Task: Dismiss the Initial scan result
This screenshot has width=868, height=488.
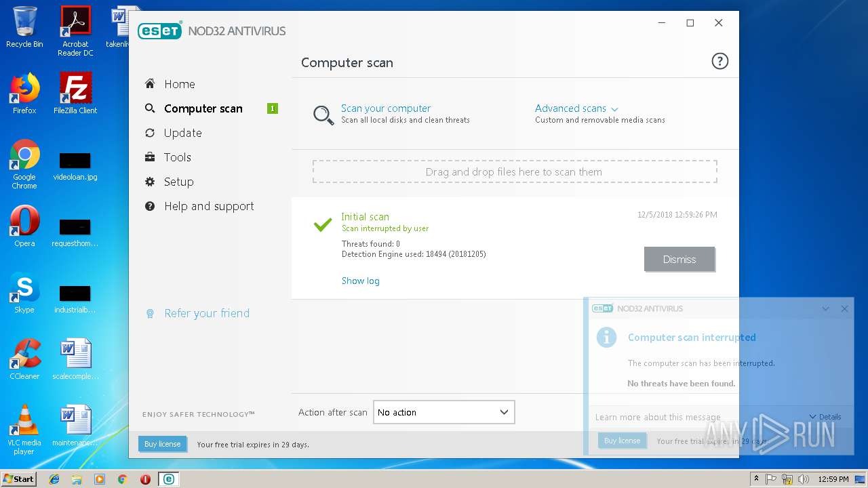Action: click(679, 259)
